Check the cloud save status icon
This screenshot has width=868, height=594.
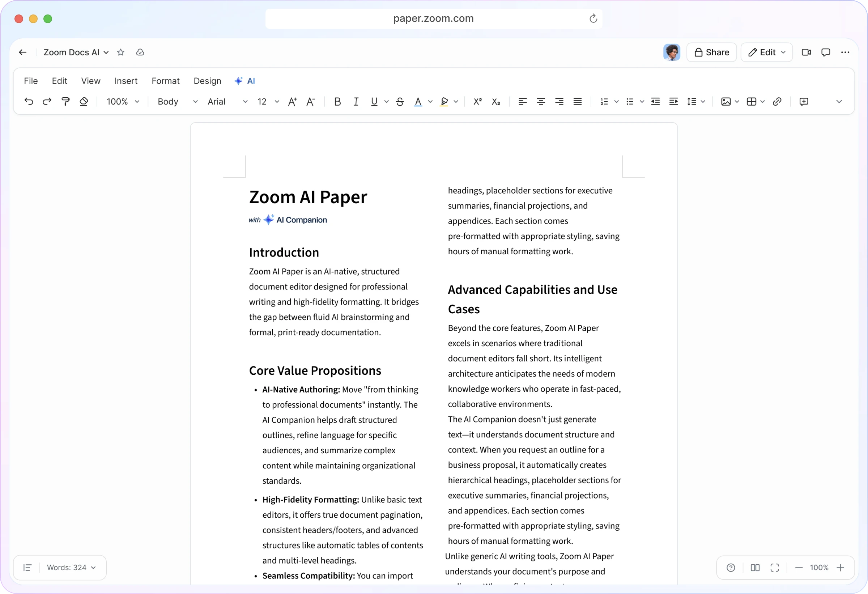[140, 52]
